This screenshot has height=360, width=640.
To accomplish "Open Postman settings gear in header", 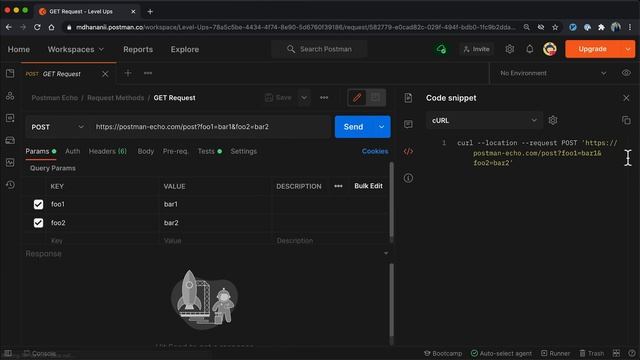I will tap(509, 49).
